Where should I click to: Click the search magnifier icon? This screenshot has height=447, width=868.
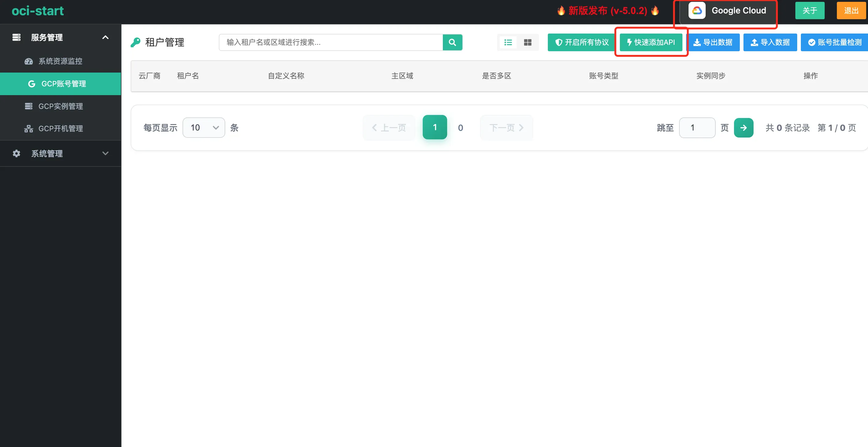click(453, 42)
